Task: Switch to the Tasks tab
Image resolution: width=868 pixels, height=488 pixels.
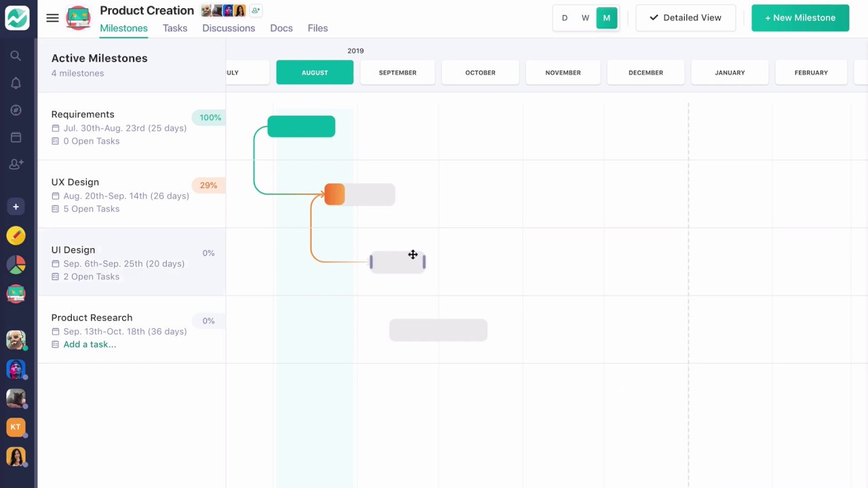Action: [174, 28]
